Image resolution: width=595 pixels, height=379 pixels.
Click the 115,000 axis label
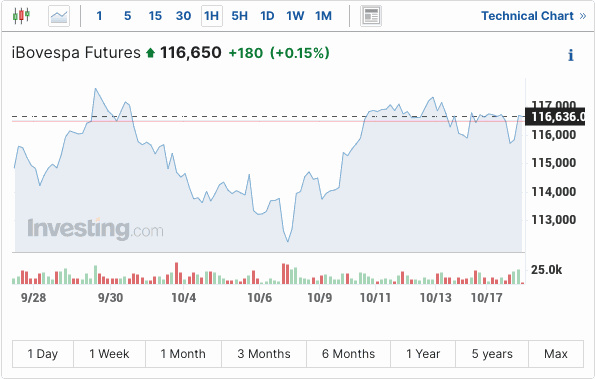click(x=554, y=163)
